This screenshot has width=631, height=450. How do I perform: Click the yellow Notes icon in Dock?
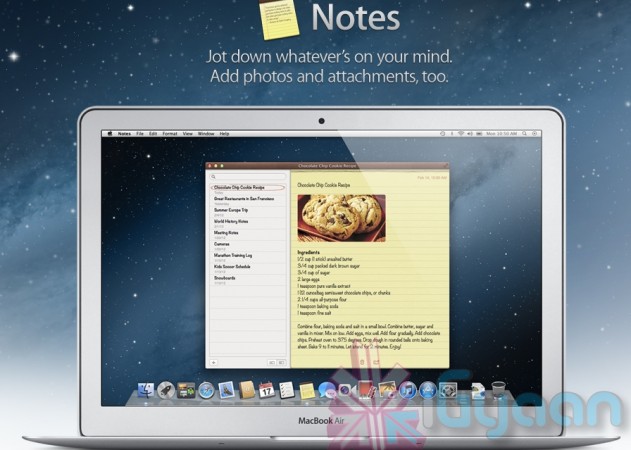coord(307,389)
